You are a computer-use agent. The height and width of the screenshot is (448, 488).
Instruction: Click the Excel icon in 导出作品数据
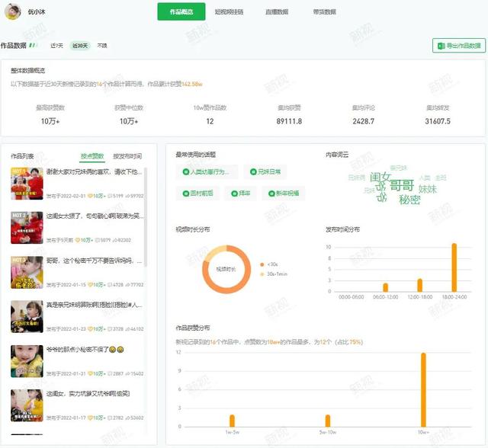441,46
